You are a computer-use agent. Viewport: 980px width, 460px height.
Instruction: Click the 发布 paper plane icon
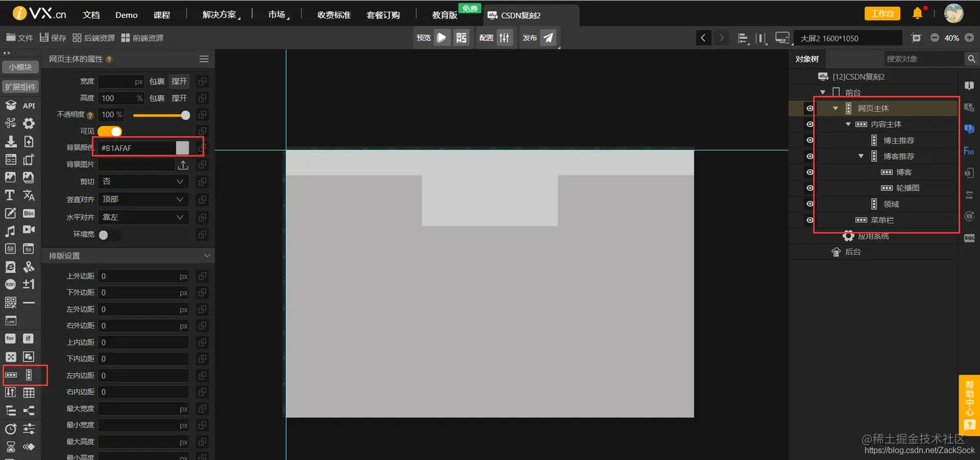[x=548, y=37]
